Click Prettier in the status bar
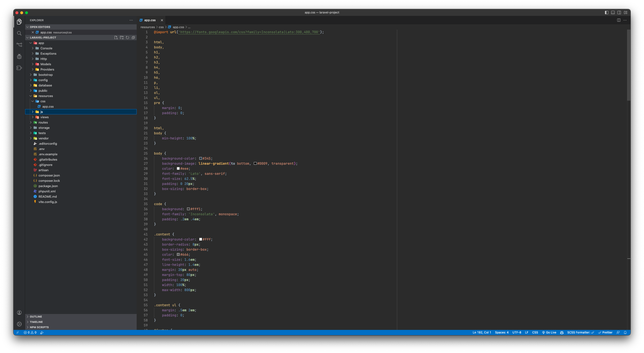Viewport: 644px width, 353px height. point(605,333)
